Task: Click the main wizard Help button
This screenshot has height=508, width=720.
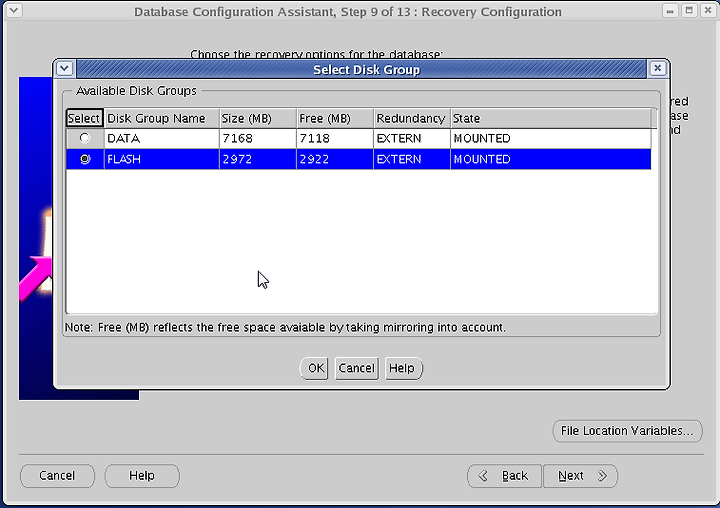Action: click(x=142, y=475)
